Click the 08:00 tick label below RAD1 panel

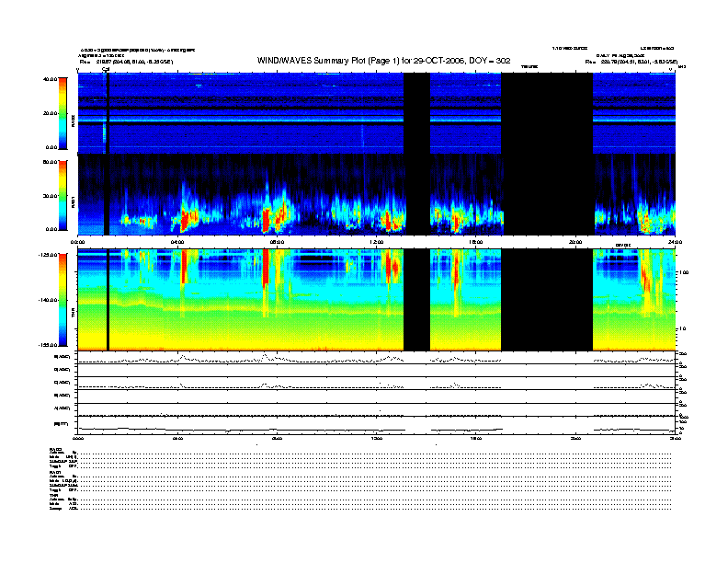click(277, 242)
